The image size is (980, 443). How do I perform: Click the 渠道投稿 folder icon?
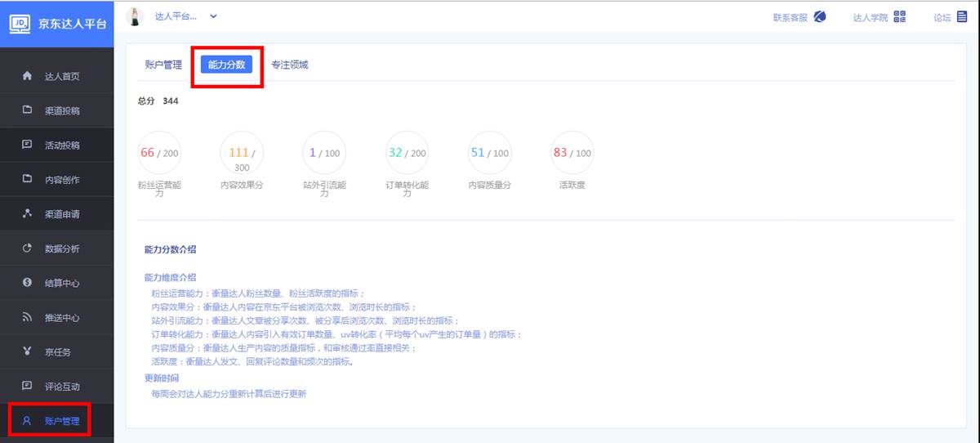[27, 110]
